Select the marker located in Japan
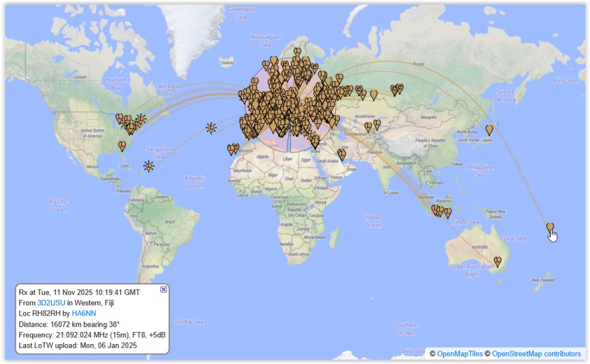This screenshot has height=364, width=590. pos(489,129)
